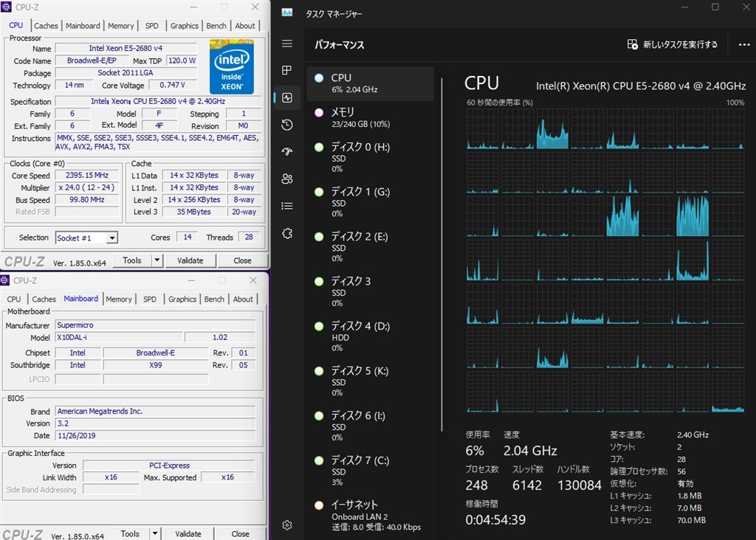Click BIOS date field 11/26/2019
The height and width of the screenshot is (540, 756).
pos(155,435)
